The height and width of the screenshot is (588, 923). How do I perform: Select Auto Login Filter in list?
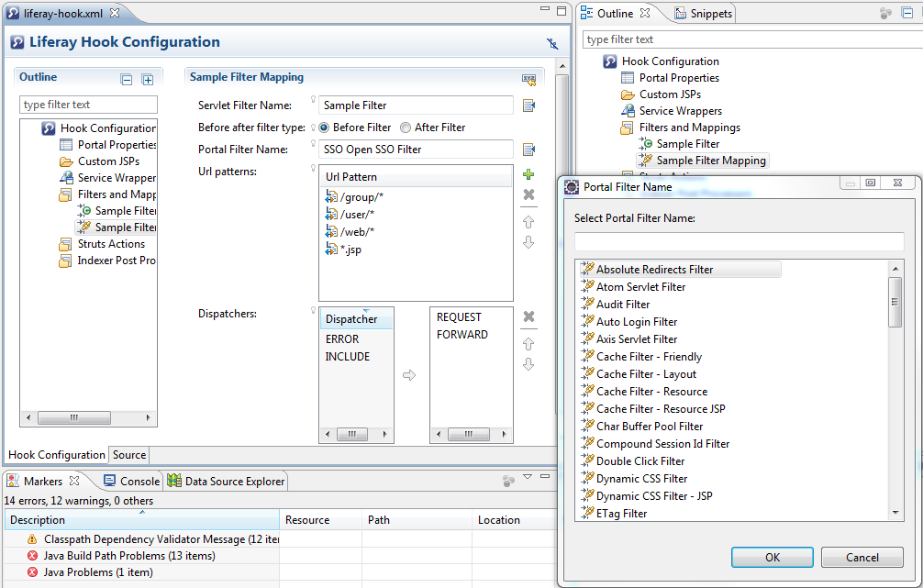637,322
